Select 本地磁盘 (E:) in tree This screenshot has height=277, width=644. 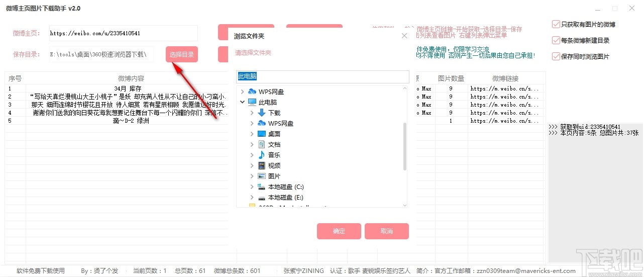coord(286,198)
